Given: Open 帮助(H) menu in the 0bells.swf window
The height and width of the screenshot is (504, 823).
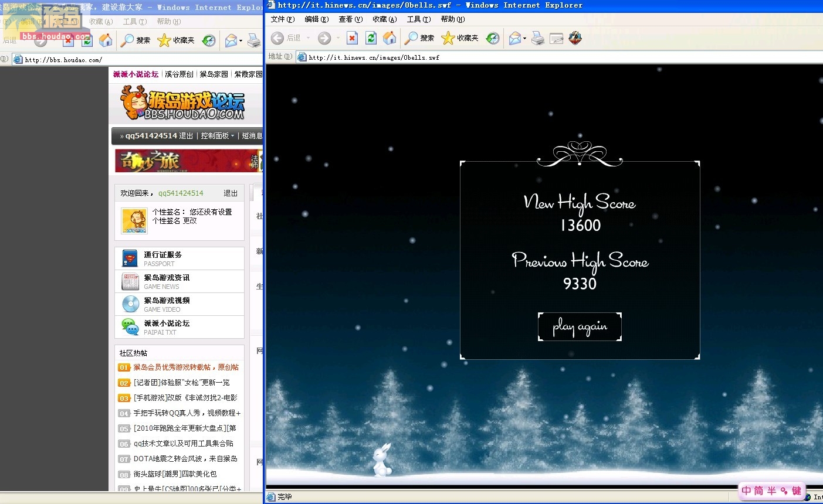Looking at the screenshot, I should point(453,19).
